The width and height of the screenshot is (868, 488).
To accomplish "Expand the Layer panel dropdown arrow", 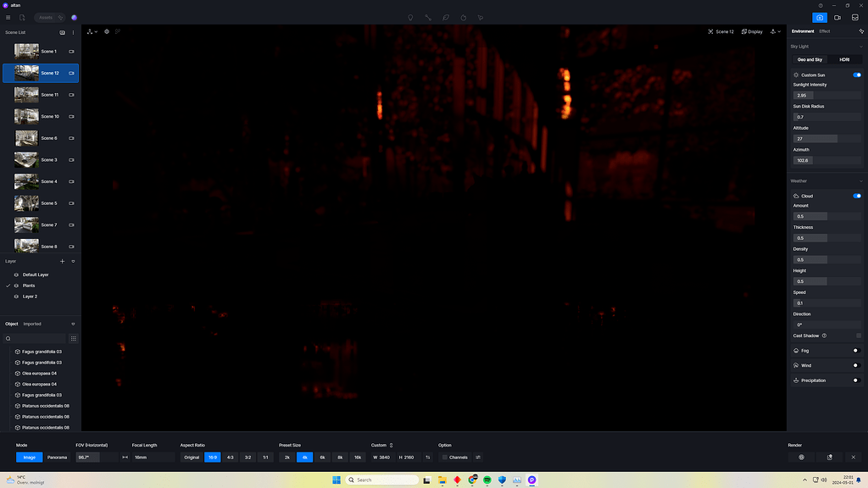I will [73, 261].
